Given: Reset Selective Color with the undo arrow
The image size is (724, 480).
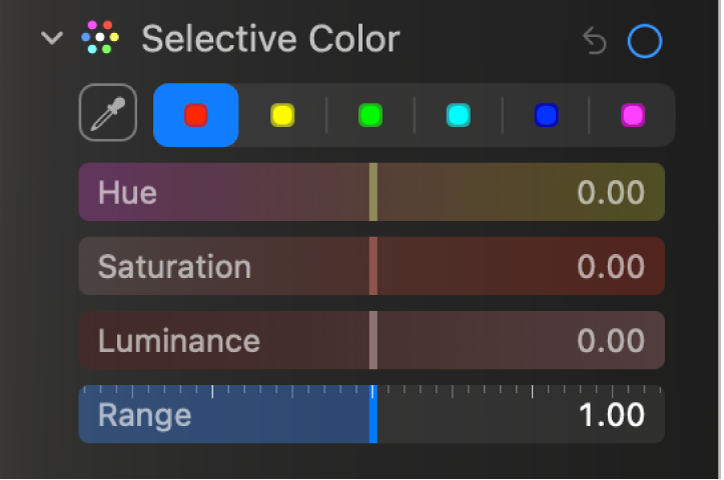Looking at the screenshot, I should coord(594,41).
